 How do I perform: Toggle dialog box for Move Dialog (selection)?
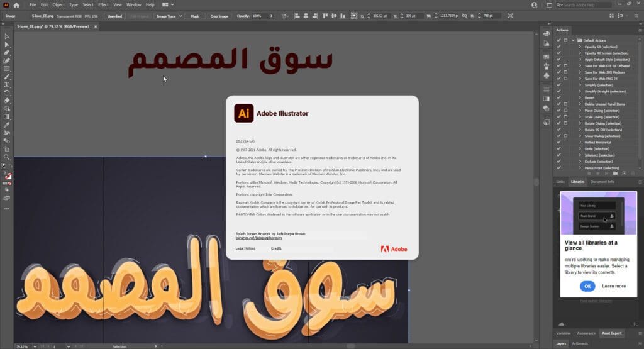click(x=565, y=111)
